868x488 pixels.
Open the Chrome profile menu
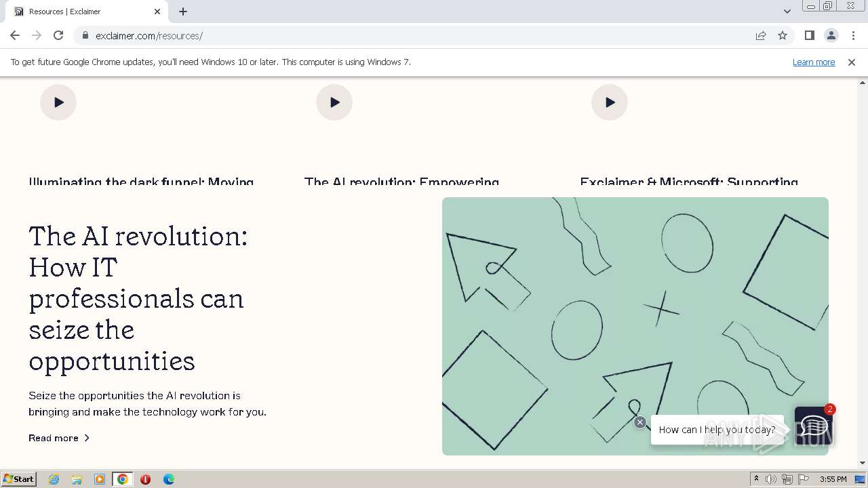[831, 35]
